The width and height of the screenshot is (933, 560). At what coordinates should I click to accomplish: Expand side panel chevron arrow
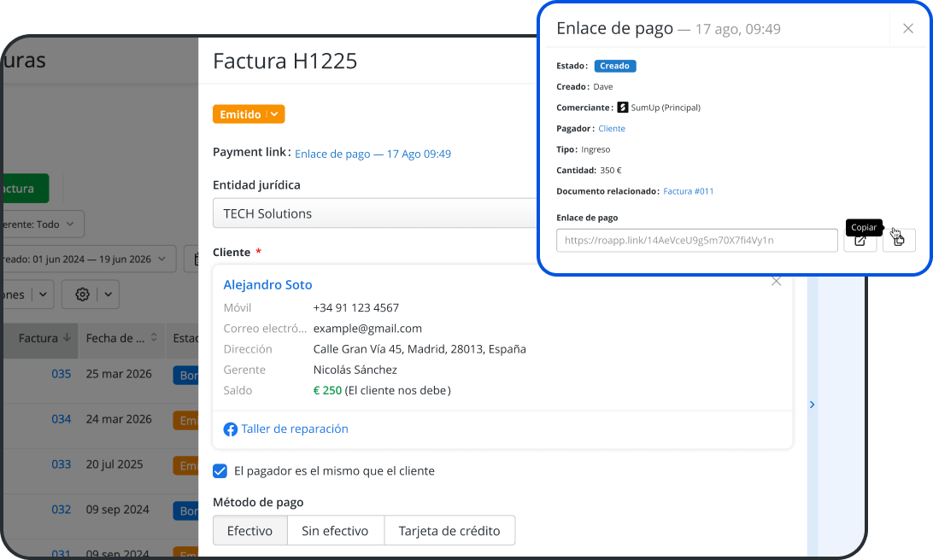tap(812, 405)
